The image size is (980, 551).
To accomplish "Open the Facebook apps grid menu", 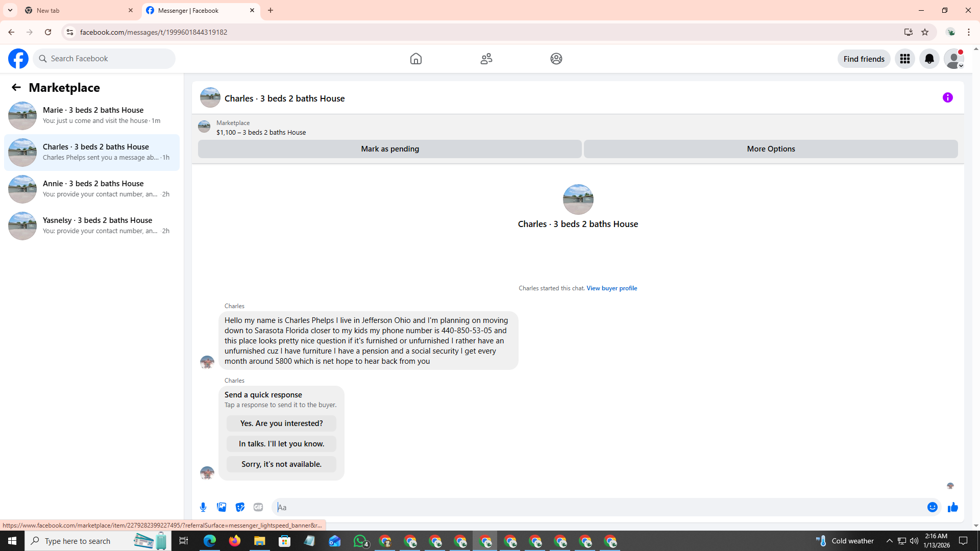I will click(904, 59).
